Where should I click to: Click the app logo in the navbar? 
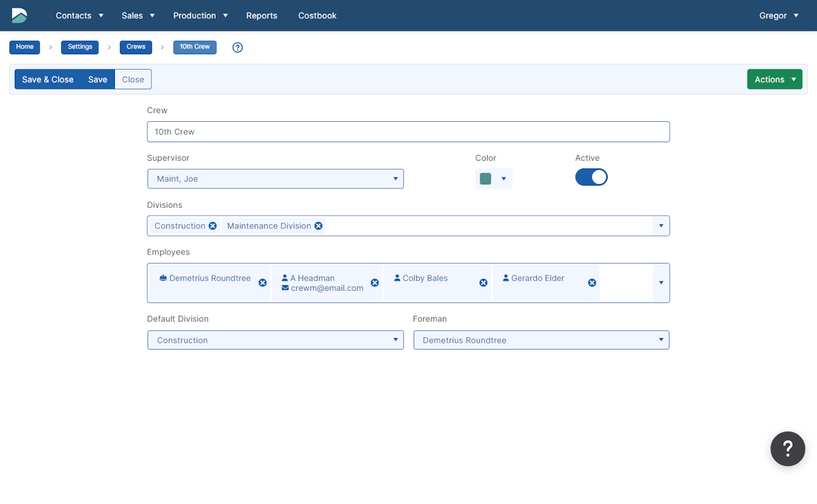pyautogui.click(x=19, y=15)
